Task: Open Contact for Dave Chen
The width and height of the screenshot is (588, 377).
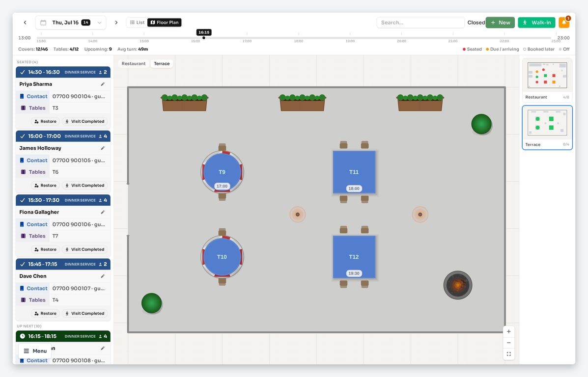Action: point(33,289)
